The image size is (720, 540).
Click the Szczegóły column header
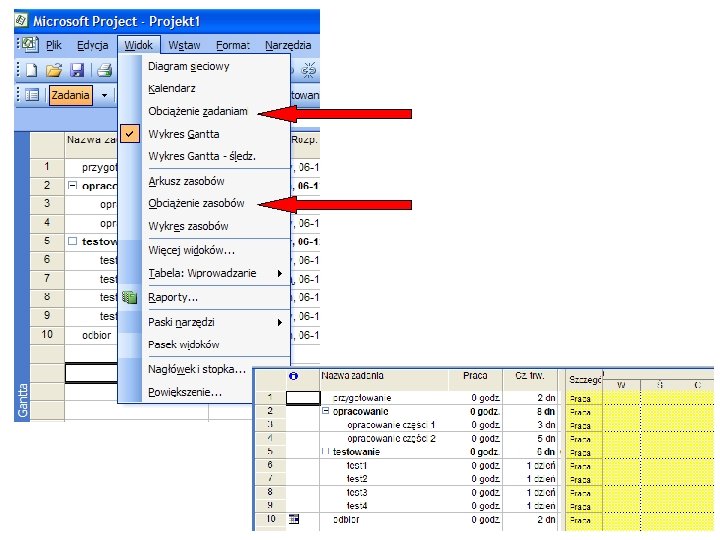point(585,380)
